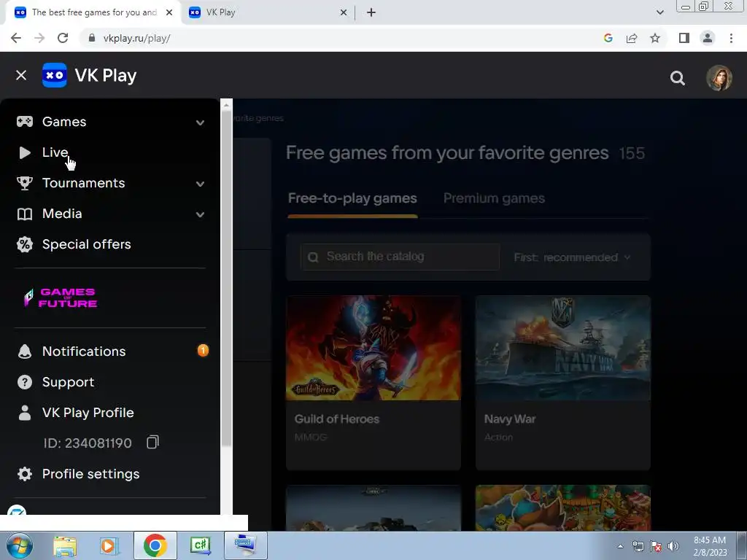Viewport: 747px width, 560px height.
Task: Click the Search the catalog field
Action: coord(400,257)
